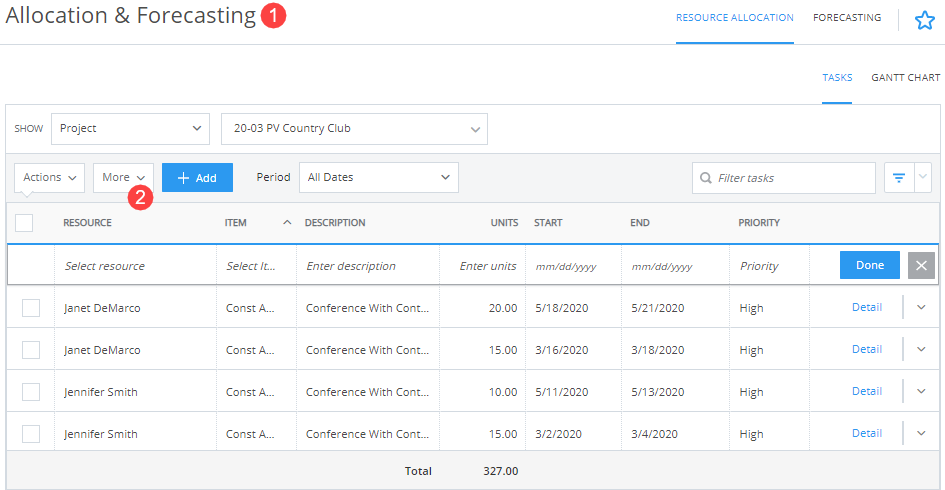Sort by the Start column header
Screen dimensions: 945x490
[548, 223]
